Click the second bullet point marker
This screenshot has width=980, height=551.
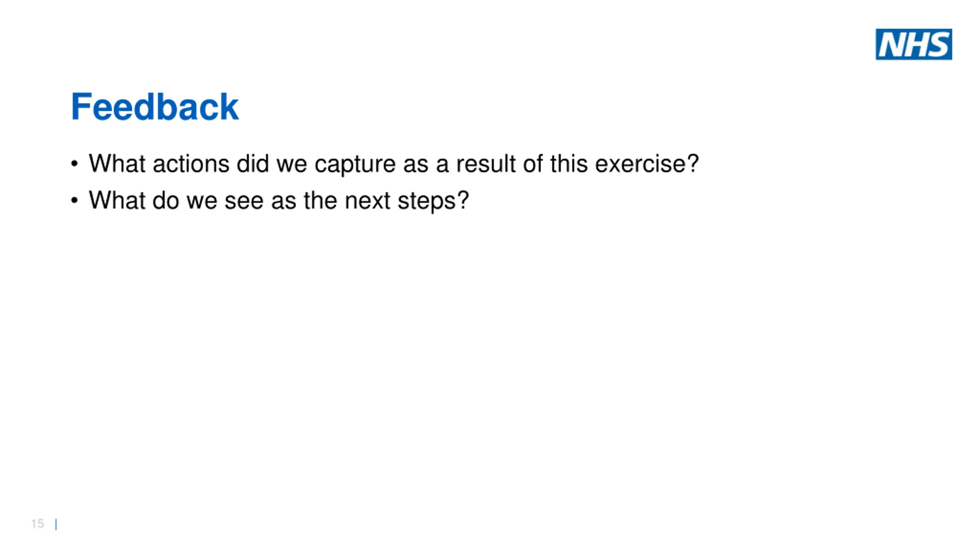[x=74, y=201]
